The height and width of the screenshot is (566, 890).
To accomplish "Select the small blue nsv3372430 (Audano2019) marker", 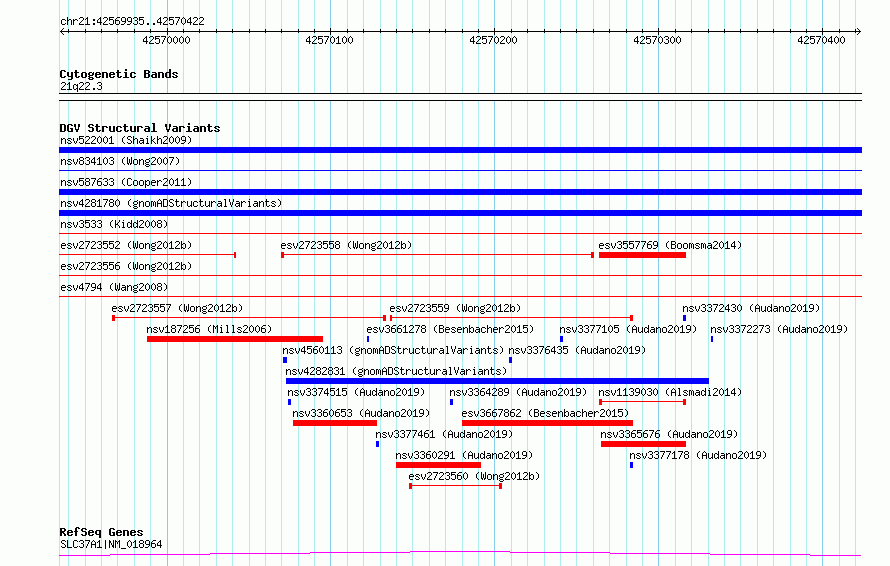I will [x=685, y=318].
